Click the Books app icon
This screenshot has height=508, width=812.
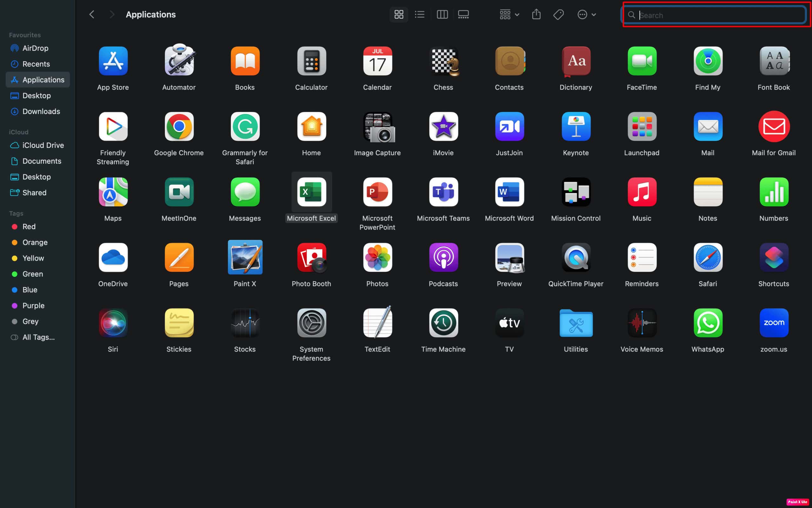coord(245,61)
